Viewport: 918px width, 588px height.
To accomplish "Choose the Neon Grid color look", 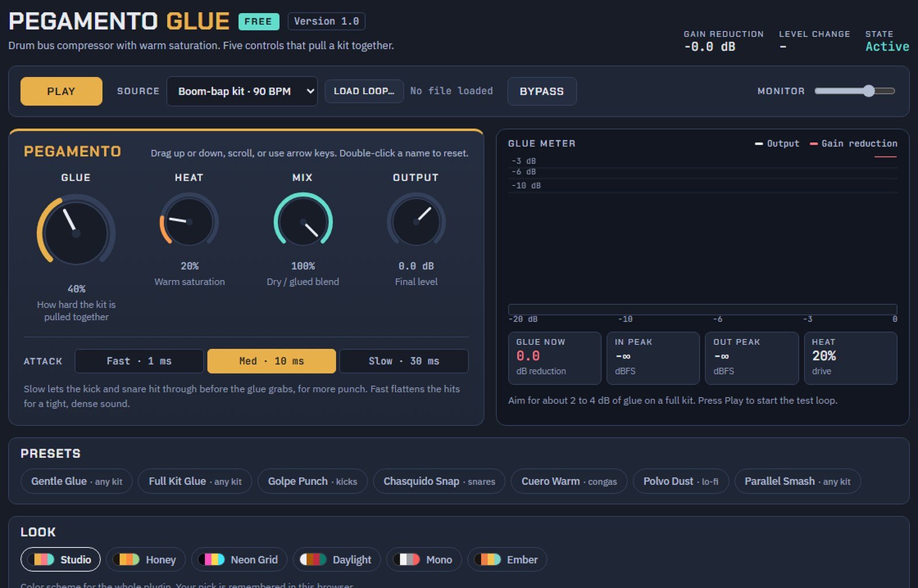I will 239,559.
